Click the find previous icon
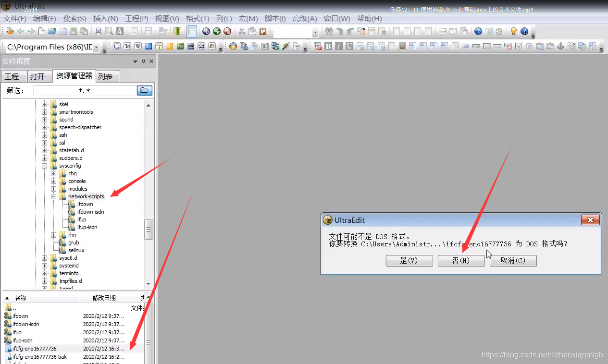608x364 pixels. pos(339,31)
